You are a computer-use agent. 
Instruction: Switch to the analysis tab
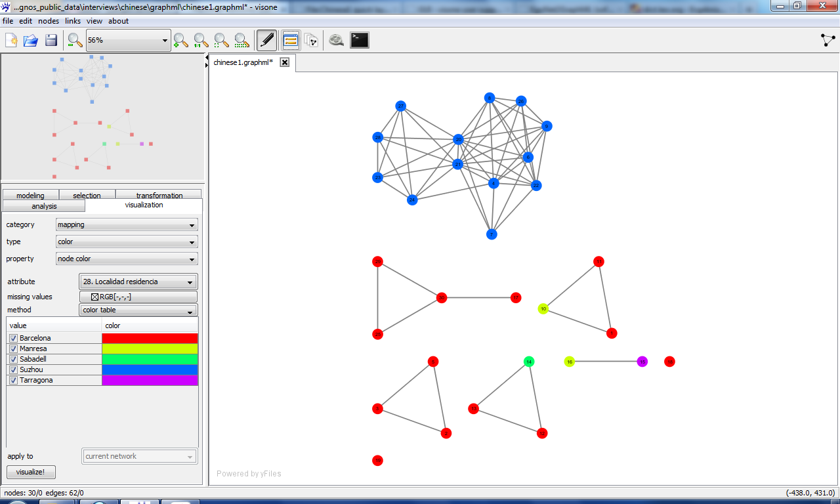point(44,206)
